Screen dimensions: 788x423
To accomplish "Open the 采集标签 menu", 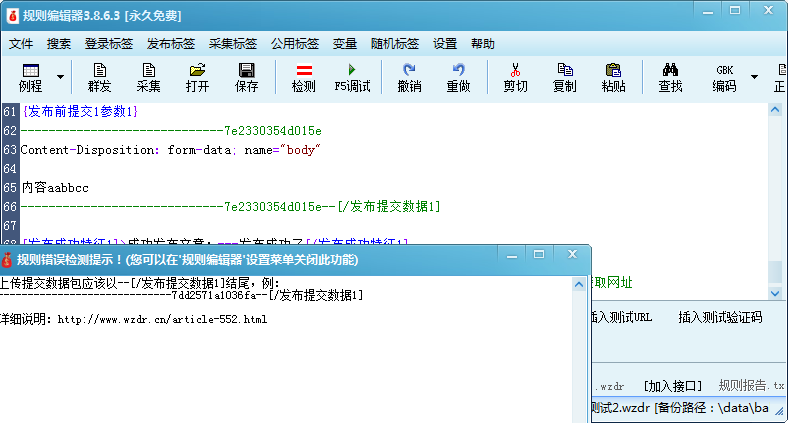I will [233, 44].
